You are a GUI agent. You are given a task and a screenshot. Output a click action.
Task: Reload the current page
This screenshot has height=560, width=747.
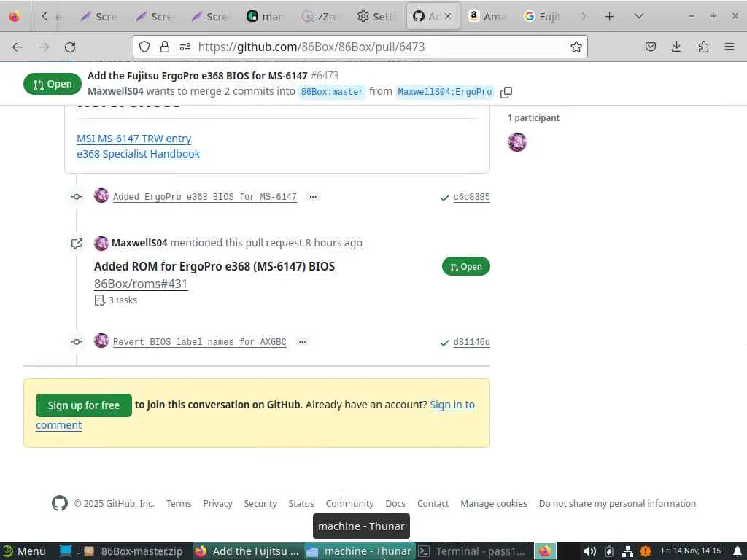coord(70,47)
